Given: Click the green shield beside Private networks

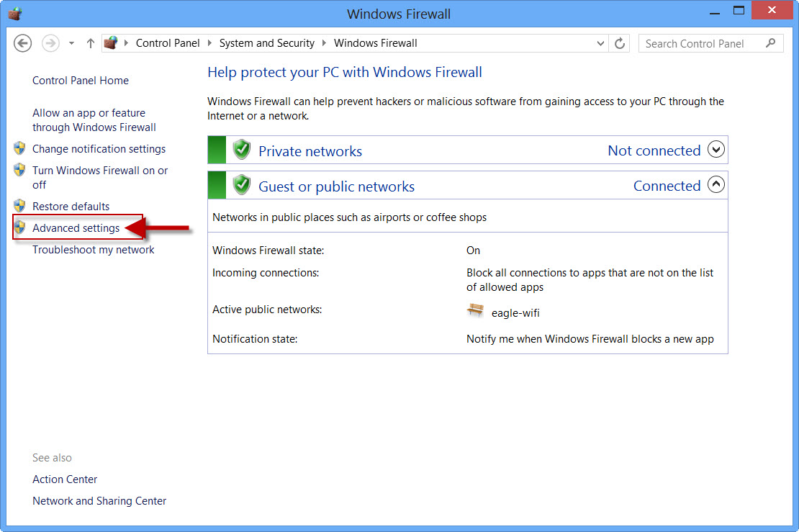Looking at the screenshot, I should pos(242,150).
